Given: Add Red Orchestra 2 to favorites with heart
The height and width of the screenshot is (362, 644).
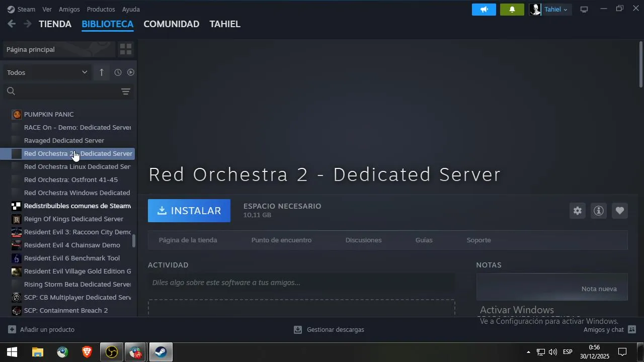Looking at the screenshot, I should point(620,211).
